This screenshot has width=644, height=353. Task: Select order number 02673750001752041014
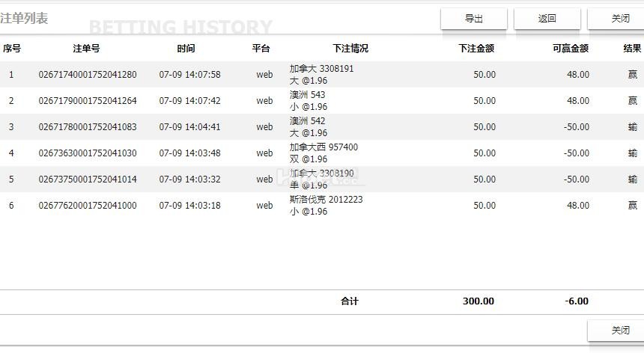coord(88,179)
